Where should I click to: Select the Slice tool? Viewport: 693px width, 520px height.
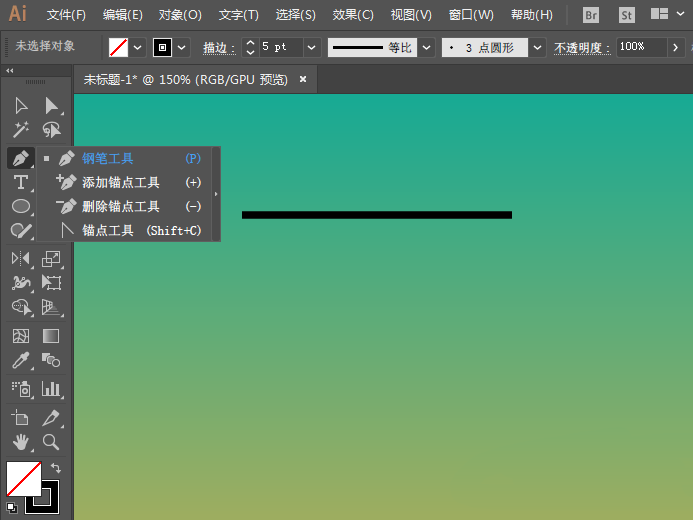click(51, 418)
